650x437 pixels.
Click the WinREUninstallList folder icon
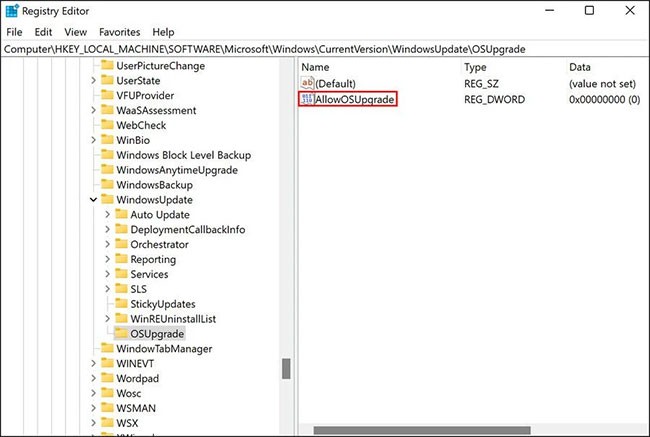(x=121, y=319)
